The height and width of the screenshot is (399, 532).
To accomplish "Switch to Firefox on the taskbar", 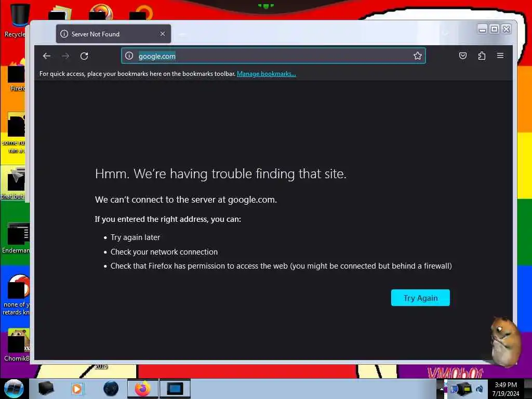I will 143,389.
